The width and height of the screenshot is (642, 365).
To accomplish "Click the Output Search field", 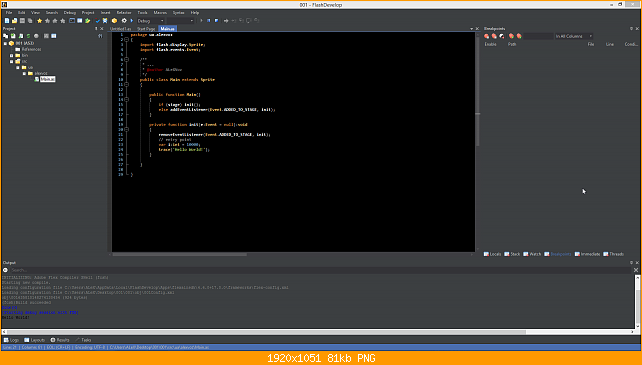I will (321, 270).
